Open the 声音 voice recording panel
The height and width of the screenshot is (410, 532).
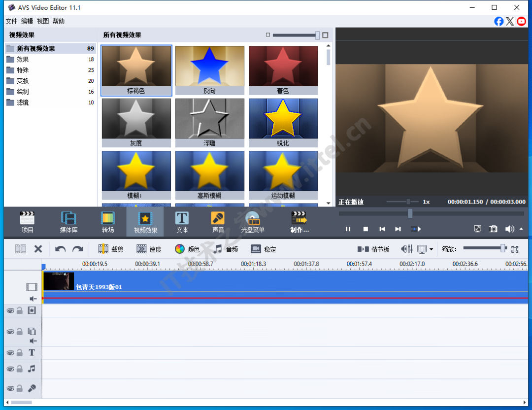218,222
